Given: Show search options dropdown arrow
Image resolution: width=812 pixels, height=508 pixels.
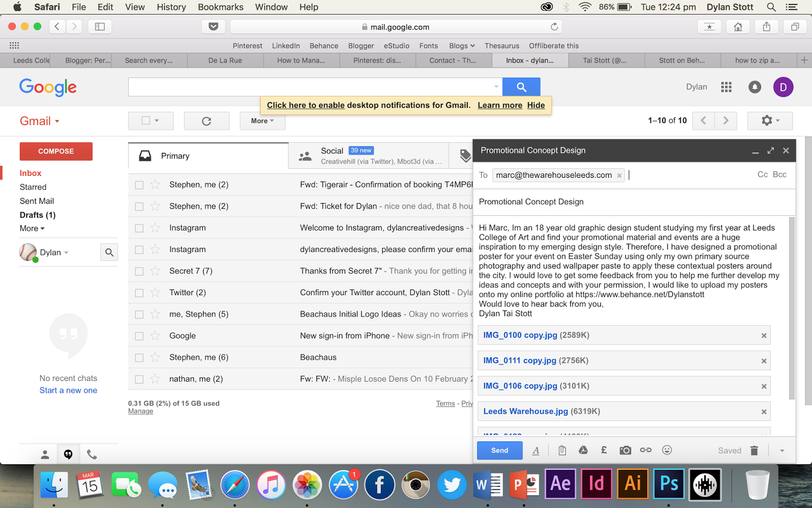Looking at the screenshot, I should [496, 87].
